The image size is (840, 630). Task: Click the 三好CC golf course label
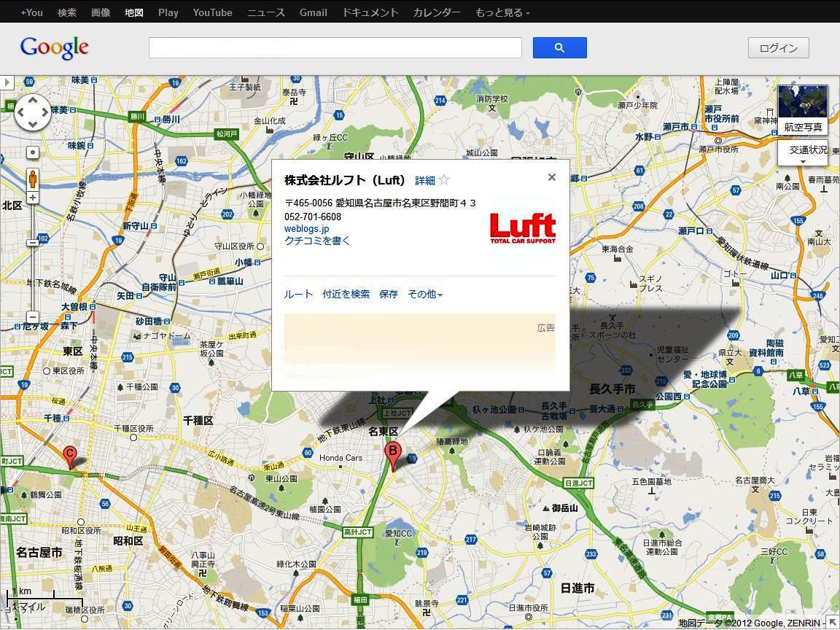pyautogui.click(x=774, y=552)
